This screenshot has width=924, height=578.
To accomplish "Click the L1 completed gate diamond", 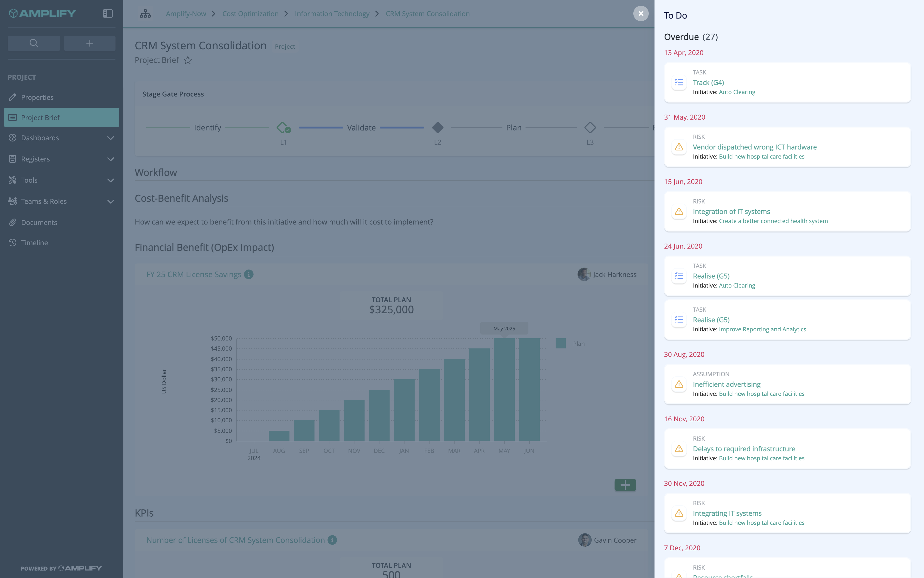I will click(x=283, y=127).
